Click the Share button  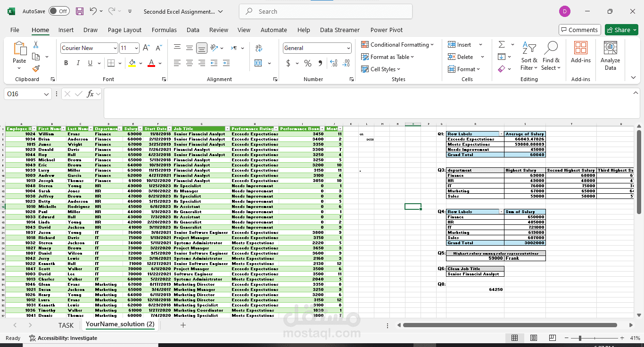(x=621, y=30)
